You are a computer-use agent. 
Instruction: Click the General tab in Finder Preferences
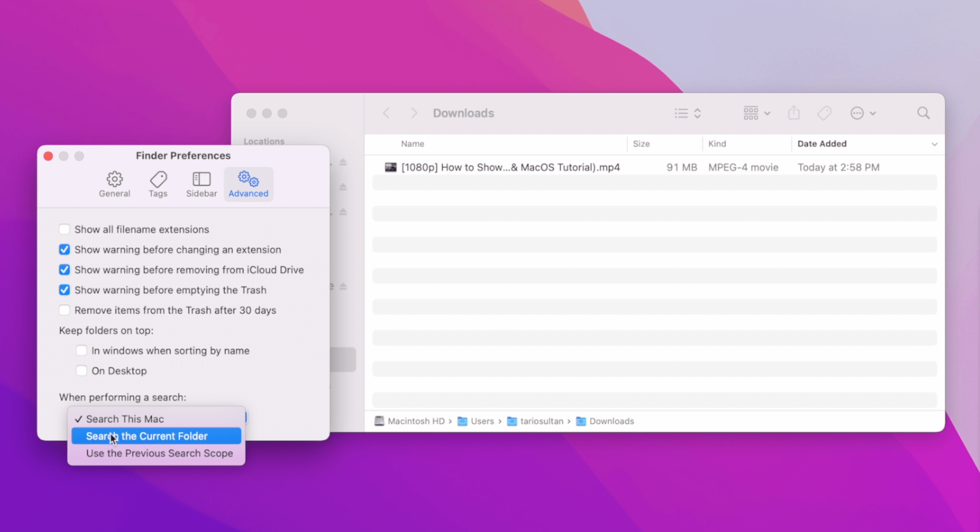[115, 184]
